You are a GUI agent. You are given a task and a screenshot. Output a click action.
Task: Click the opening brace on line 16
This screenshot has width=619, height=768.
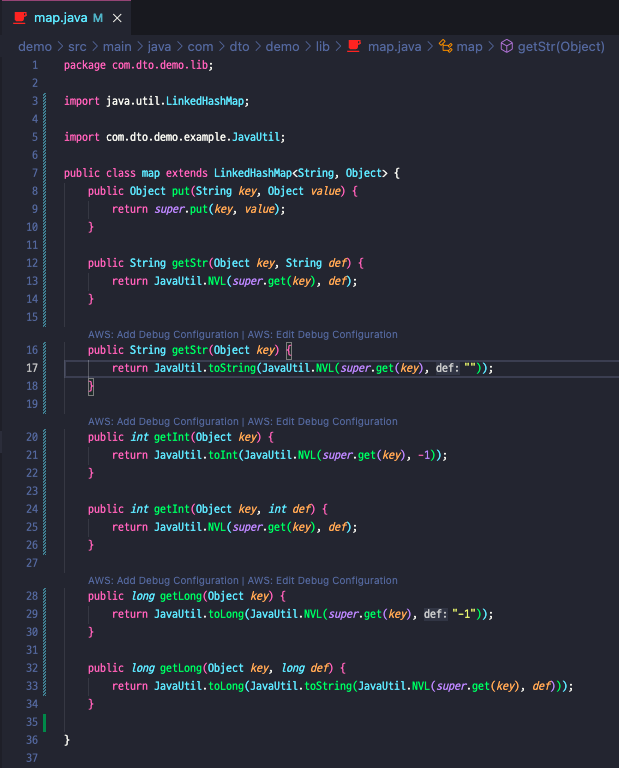(289, 350)
